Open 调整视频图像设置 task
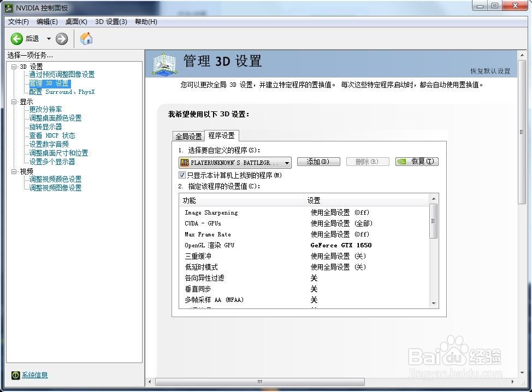This screenshot has width=532, height=392. pyautogui.click(x=55, y=188)
